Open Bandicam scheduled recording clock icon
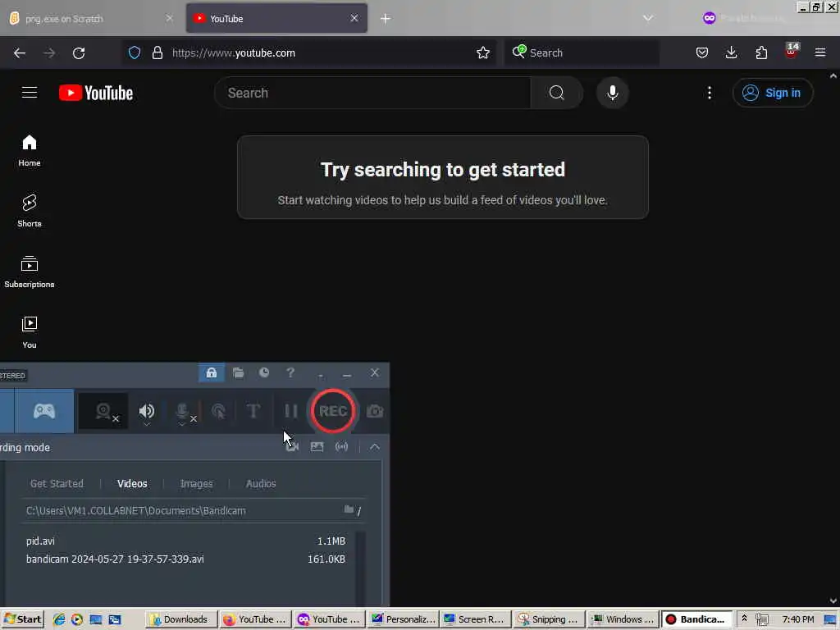Viewport: 840px width, 630px height. 264,373
